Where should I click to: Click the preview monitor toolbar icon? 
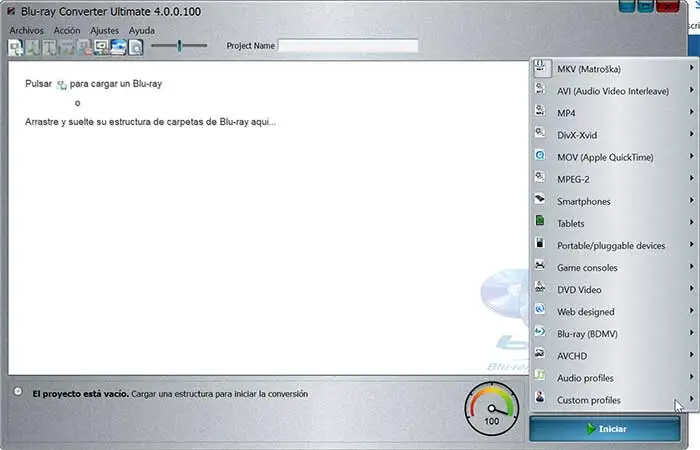tap(101, 47)
